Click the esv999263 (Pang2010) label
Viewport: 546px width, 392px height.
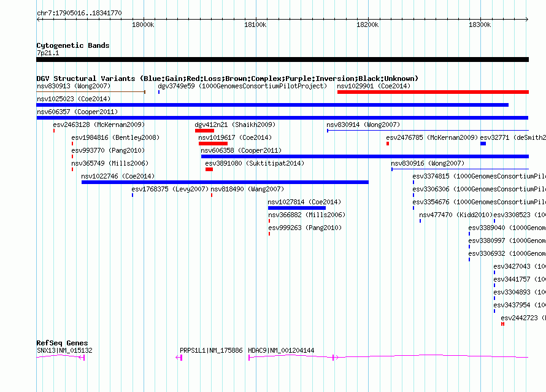click(x=305, y=228)
